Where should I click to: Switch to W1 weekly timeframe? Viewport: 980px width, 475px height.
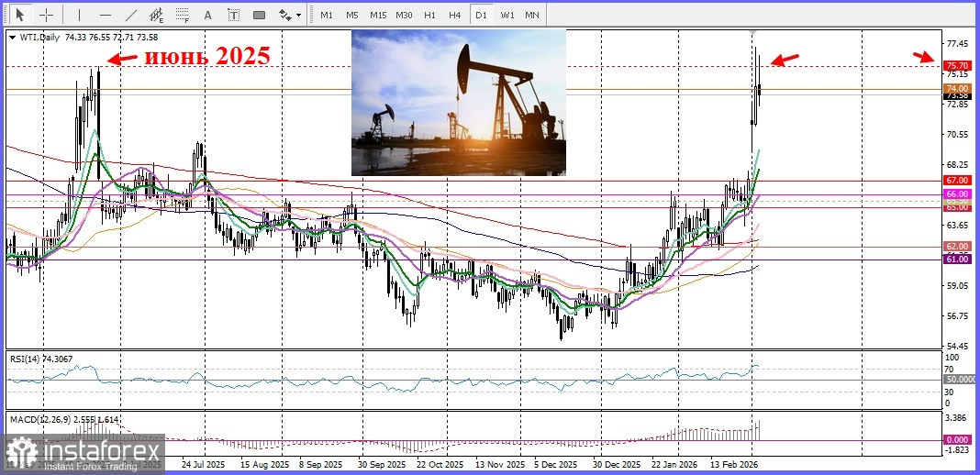[507, 15]
